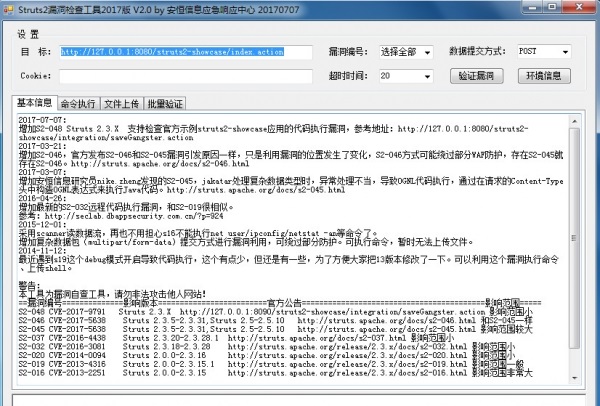Click the 环境信息 button
Image resolution: width=600 pixels, height=406 pixels.
click(544, 76)
